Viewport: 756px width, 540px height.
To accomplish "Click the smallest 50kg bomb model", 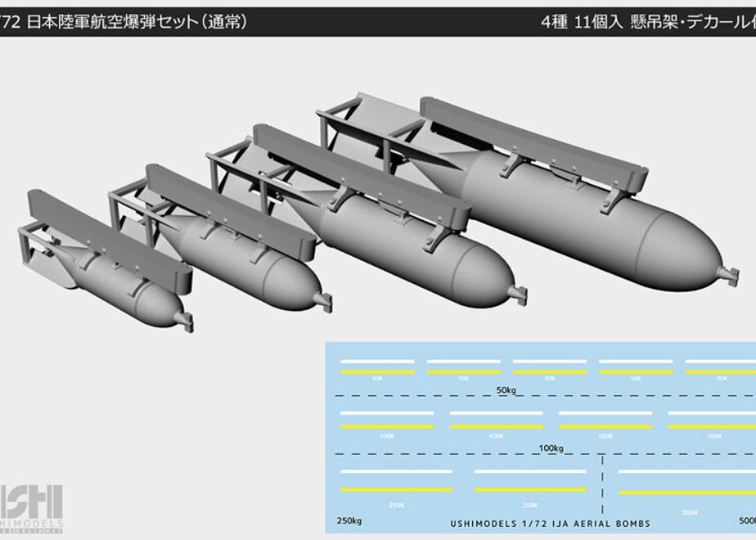I will [106, 260].
